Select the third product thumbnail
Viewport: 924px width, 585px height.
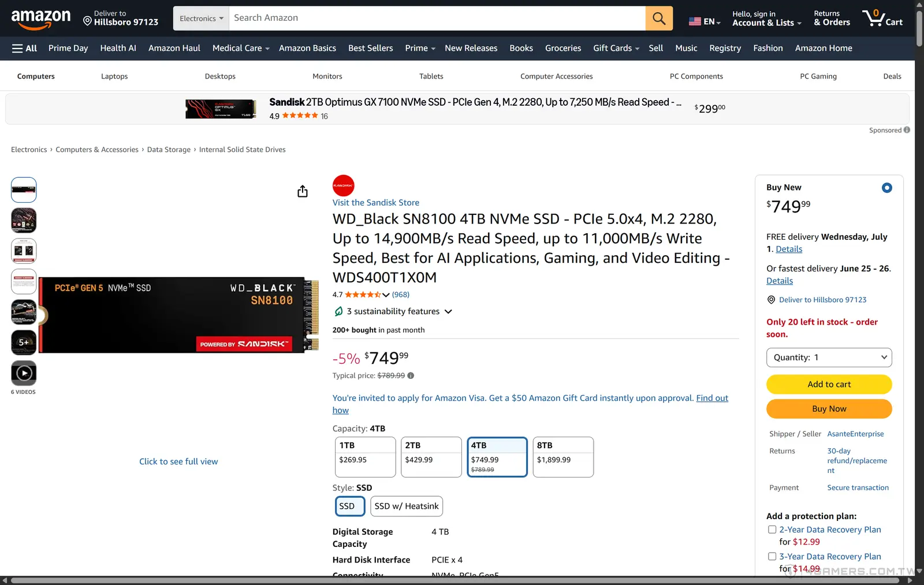pyautogui.click(x=24, y=251)
